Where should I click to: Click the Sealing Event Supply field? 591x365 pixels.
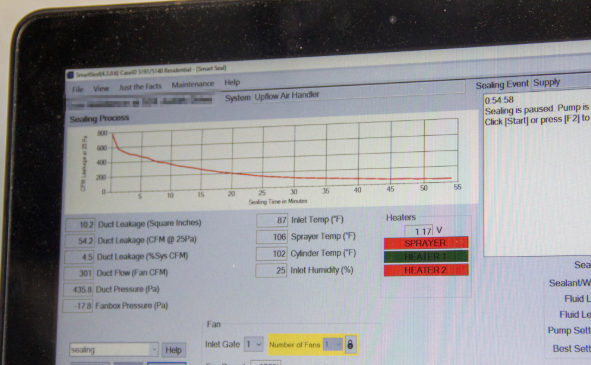coord(562,81)
